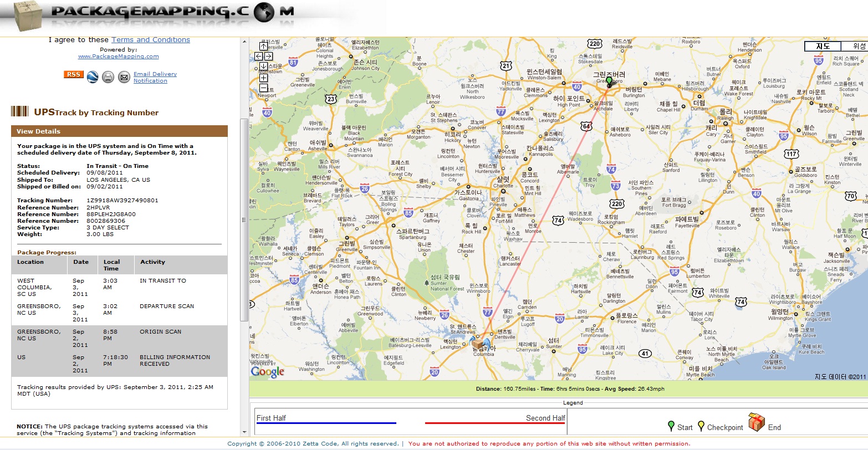Click the RSS feed icon
868x450 pixels.
click(x=73, y=74)
